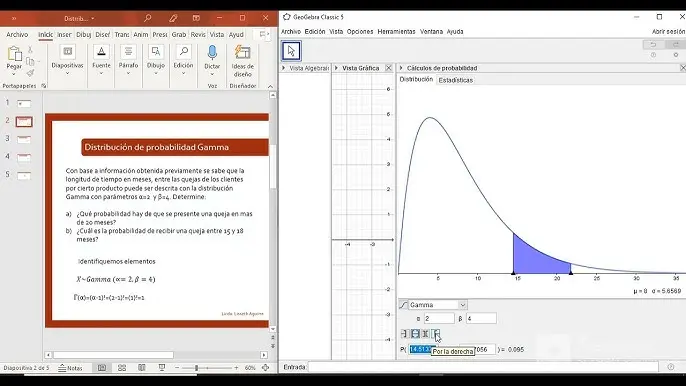Click the next slide double-arrow button
This screenshot has height=386, width=686.
pyautogui.click(x=273, y=346)
